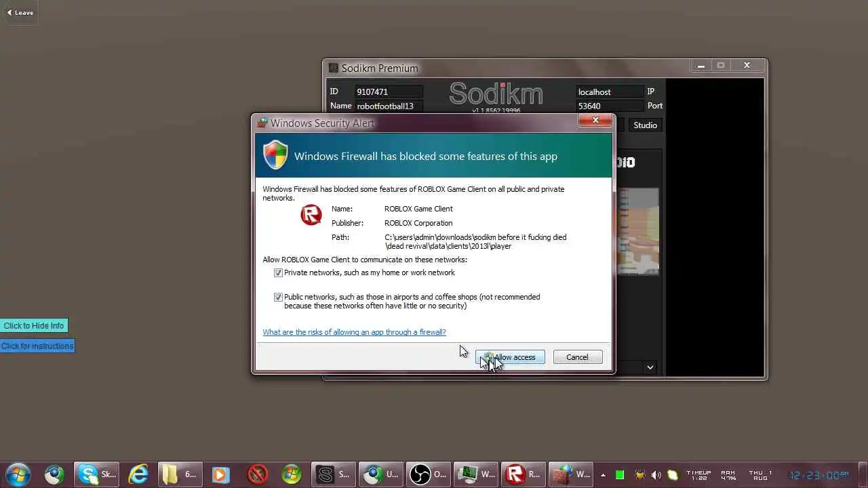Click the globe browser icon beside Start

point(54,474)
